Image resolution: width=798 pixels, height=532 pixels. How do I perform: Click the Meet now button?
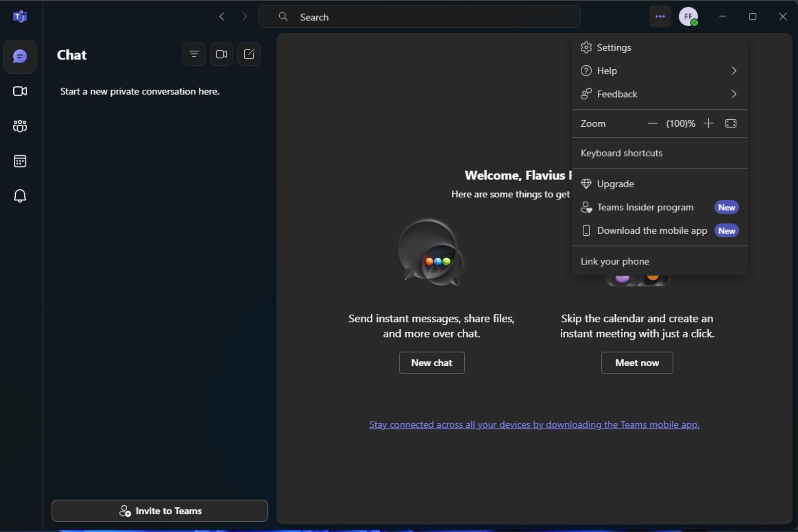(x=637, y=363)
